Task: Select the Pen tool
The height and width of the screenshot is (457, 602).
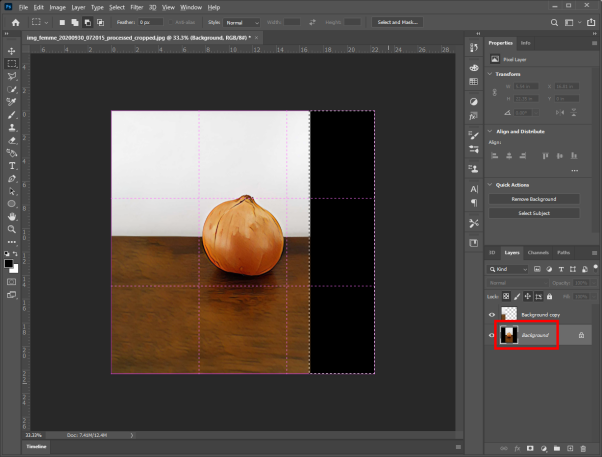Action: (x=12, y=179)
